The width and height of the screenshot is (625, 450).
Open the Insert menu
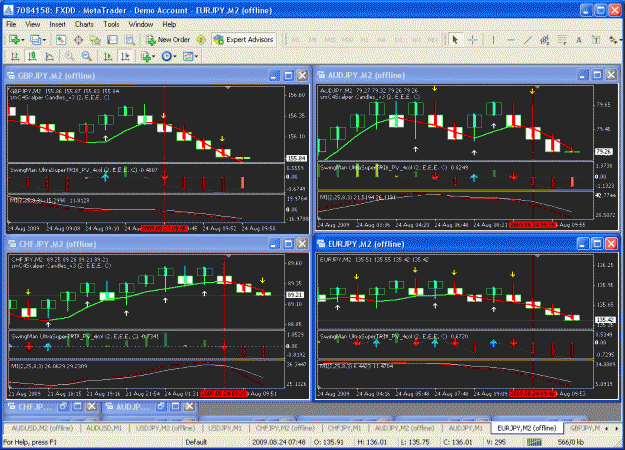[57, 24]
